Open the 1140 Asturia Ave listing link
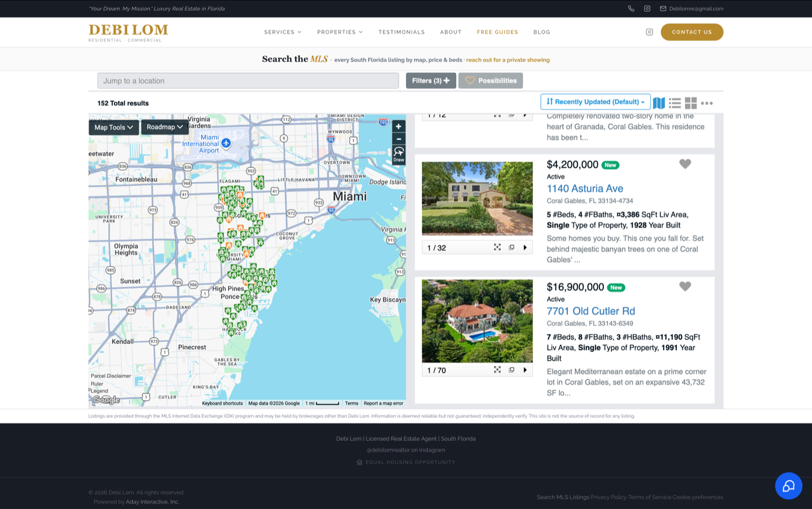The height and width of the screenshot is (509, 812). click(585, 189)
